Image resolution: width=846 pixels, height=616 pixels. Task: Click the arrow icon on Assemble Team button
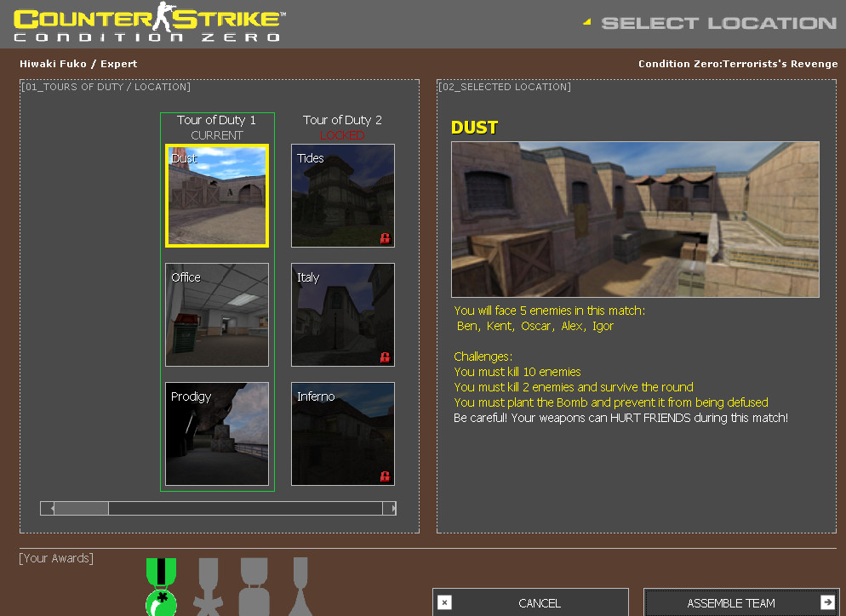(826, 602)
